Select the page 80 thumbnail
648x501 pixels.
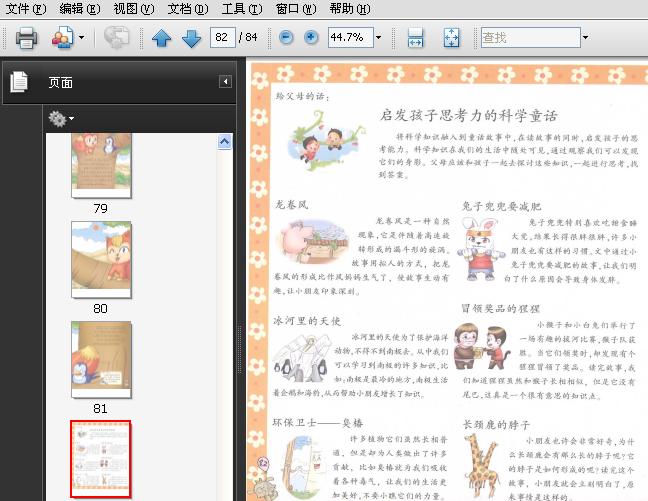pos(101,260)
